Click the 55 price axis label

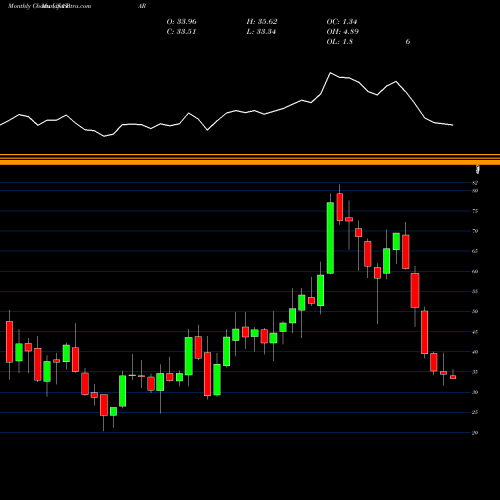pos(475,291)
